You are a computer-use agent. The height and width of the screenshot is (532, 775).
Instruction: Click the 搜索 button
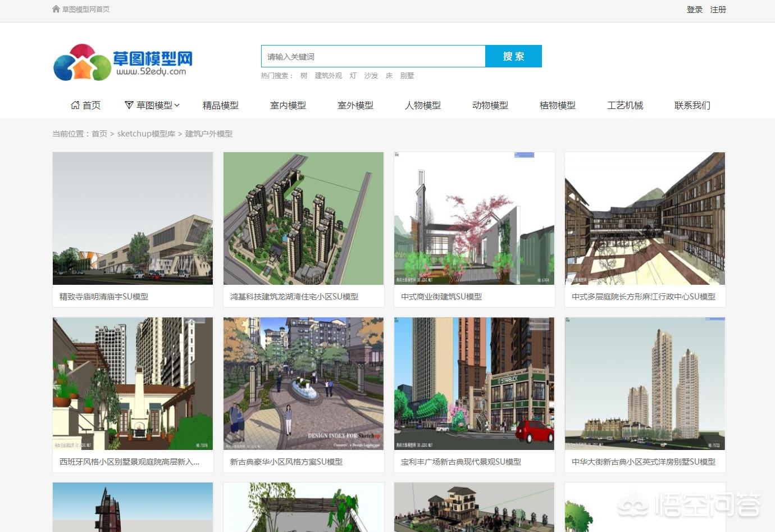[x=513, y=56]
